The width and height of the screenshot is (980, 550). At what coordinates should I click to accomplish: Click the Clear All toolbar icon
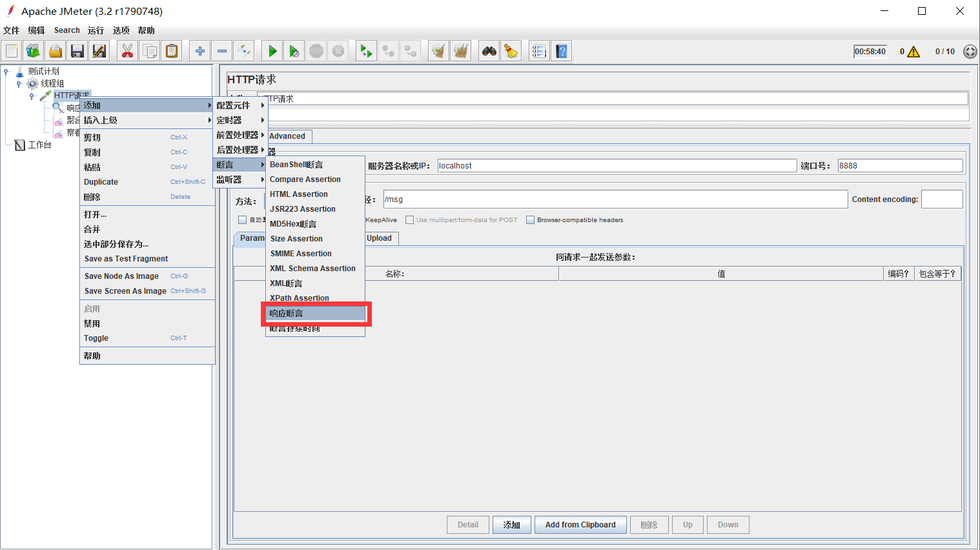tap(461, 51)
